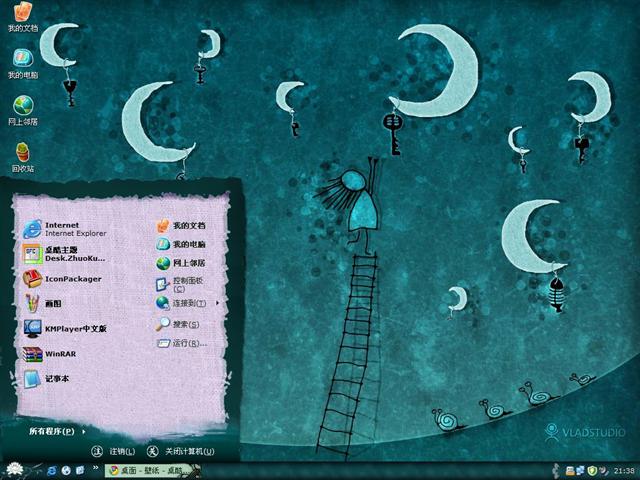Screen dimensions: 640x480
Task: Expand 所有程序(P) programs list
Action: (53, 431)
